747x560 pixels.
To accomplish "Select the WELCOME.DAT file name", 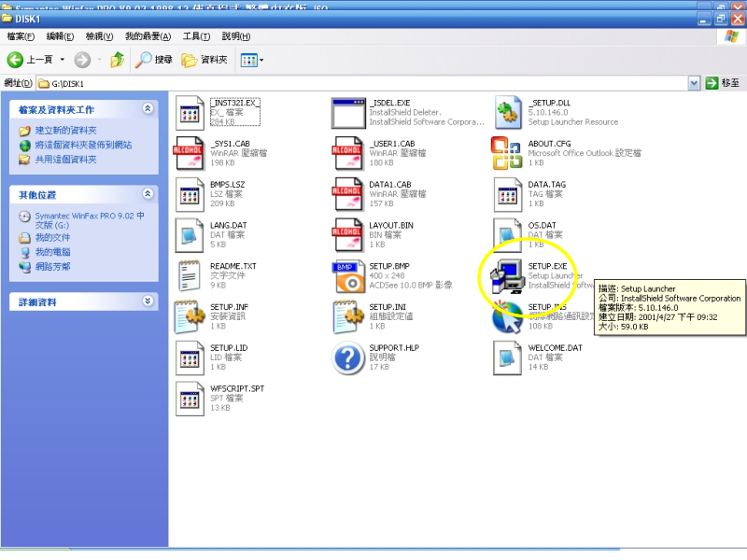I will point(555,347).
